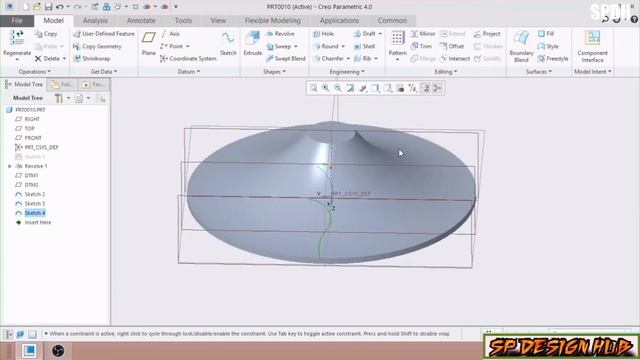The width and height of the screenshot is (640, 360).
Task: Click Insert Here marker in tree
Action: coord(38,222)
